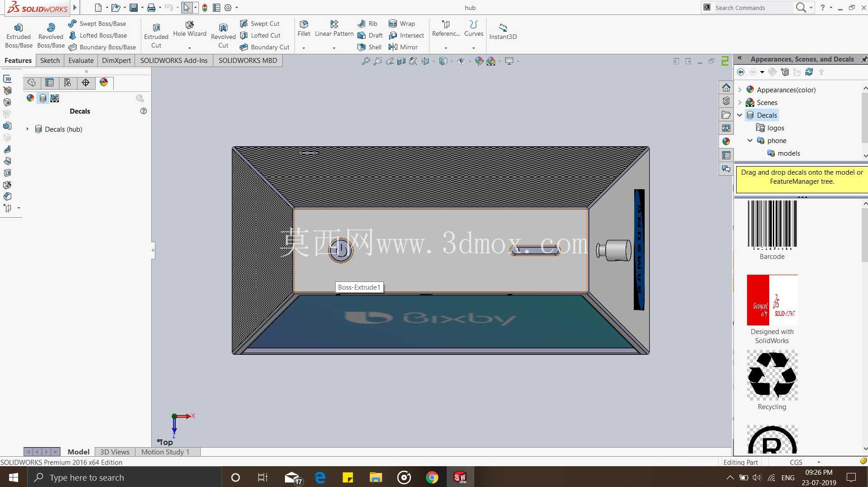View scenes, lights, and cameras in DisplayManager
868x487 pixels.
pyautogui.click(x=55, y=98)
